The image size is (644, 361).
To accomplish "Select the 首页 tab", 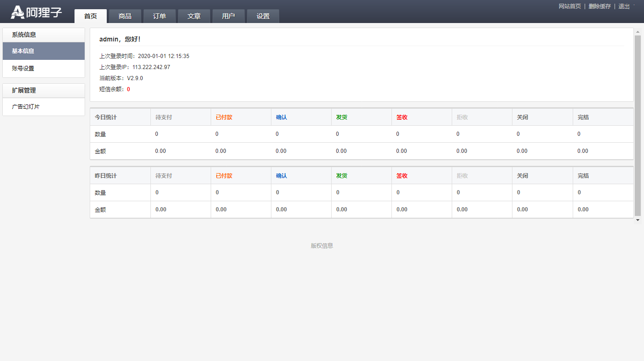I will coord(91,16).
